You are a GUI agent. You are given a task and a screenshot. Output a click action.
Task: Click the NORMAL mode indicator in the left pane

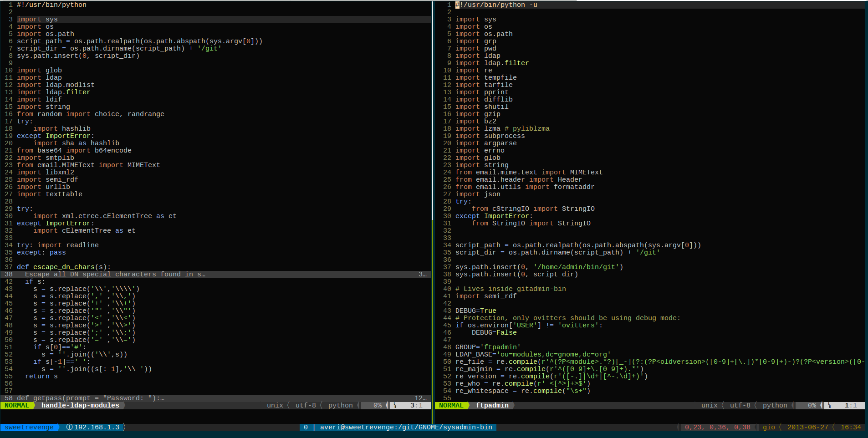point(17,405)
